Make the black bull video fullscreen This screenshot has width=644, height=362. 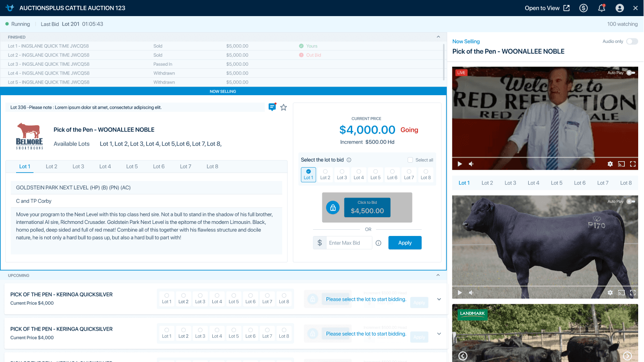633,293
